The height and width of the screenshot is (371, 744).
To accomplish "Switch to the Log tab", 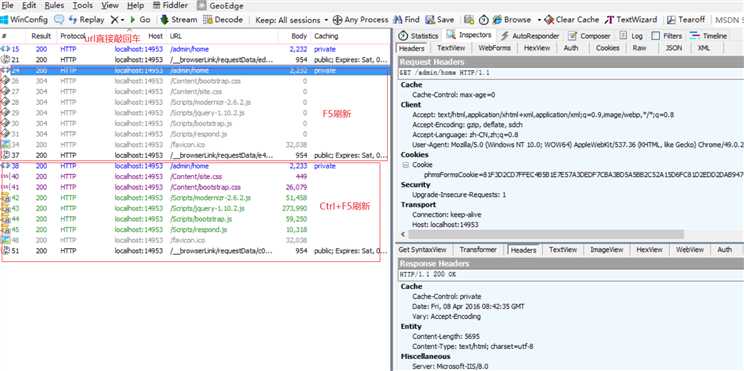I will coord(631,36).
